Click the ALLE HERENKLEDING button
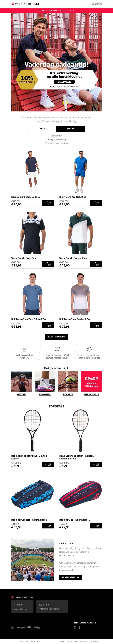 (x=56, y=337)
